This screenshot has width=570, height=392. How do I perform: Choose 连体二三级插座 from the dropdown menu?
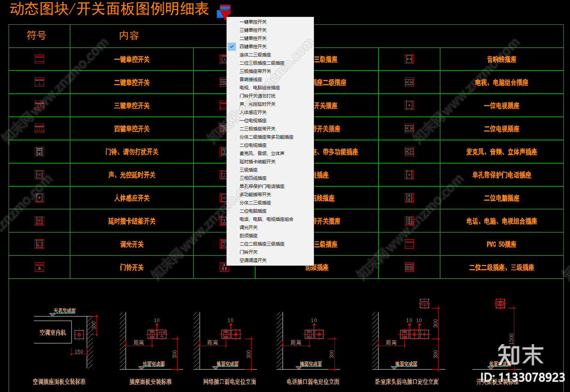point(255,55)
